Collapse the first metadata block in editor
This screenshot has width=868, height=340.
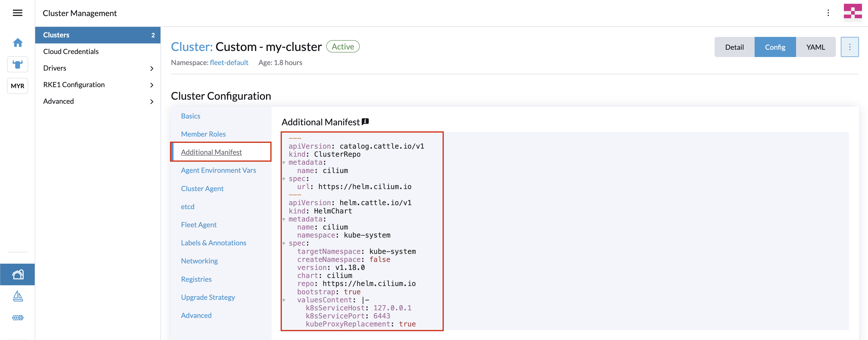pos(284,163)
